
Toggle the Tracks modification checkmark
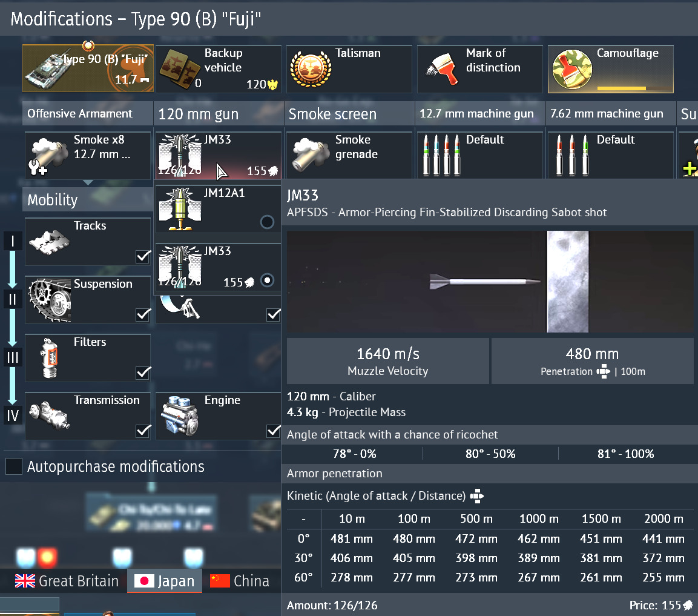[143, 257]
